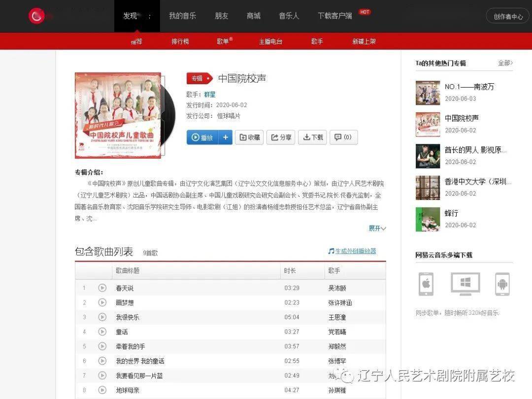Click the blue 播放 album play button
This screenshot has height=399, width=532.
(x=202, y=137)
